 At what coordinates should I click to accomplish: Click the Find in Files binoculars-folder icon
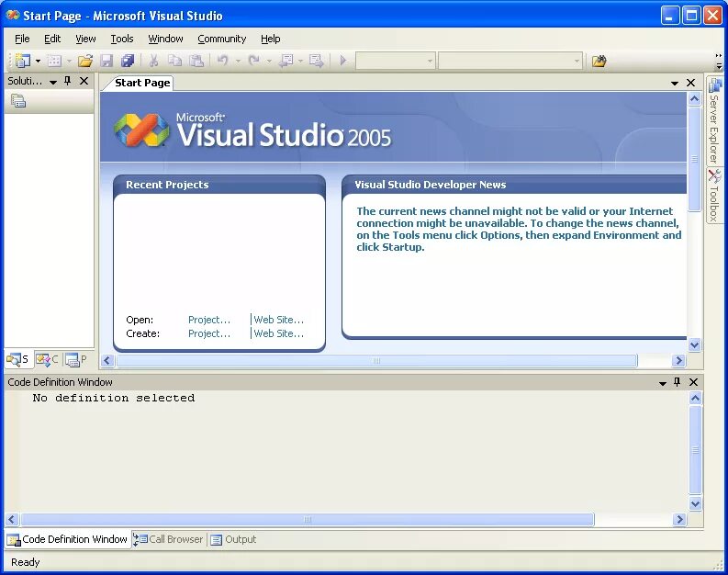point(599,61)
